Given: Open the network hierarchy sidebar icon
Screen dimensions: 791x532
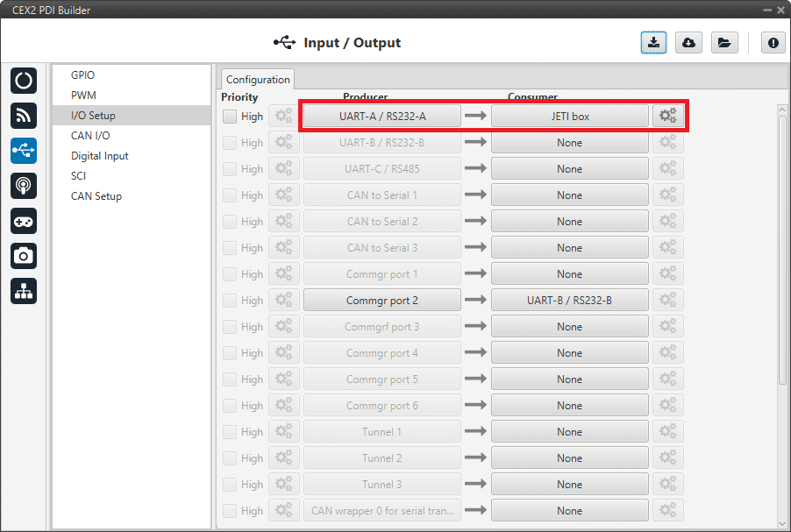Looking at the screenshot, I should pyautogui.click(x=23, y=291).
